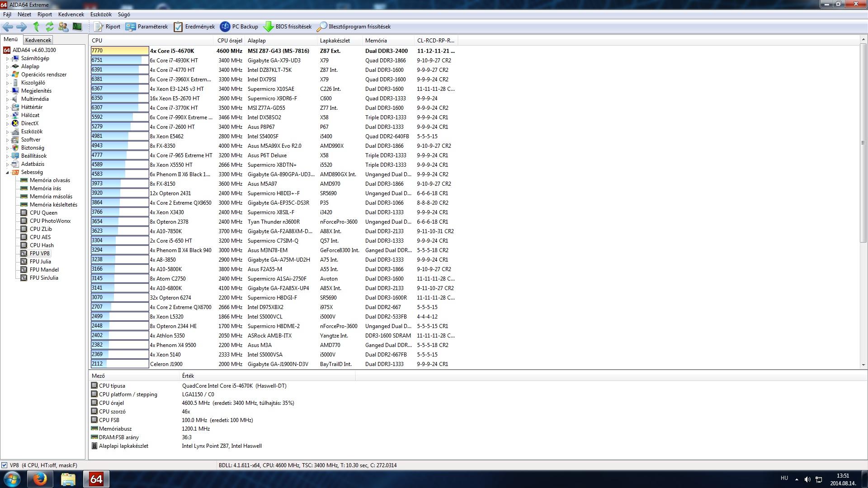
Task: Collapse the Sebesség tree node
Action: coord(7,173)
